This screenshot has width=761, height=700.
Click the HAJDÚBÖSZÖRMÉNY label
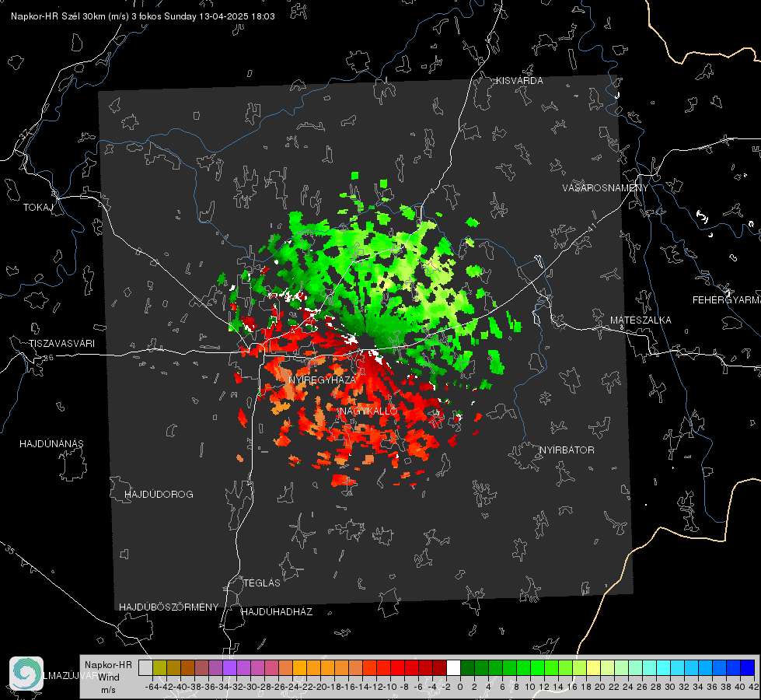coord(169,607)
